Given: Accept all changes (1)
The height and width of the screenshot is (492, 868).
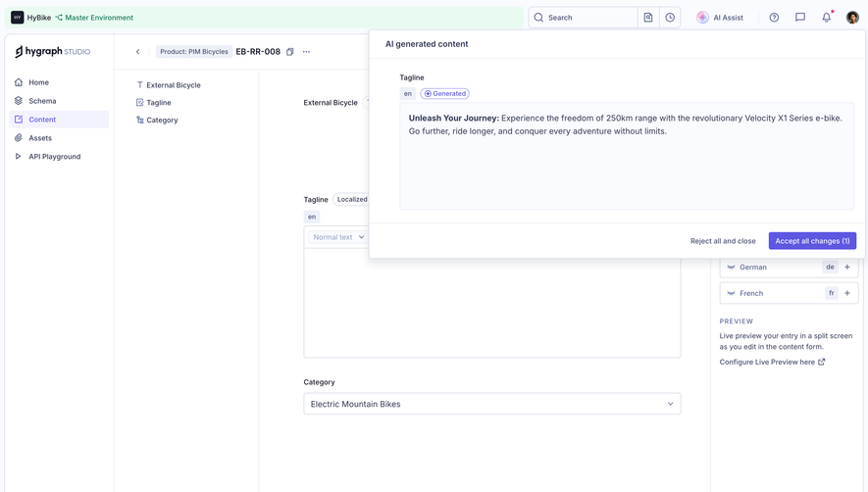Looking at the screenshot, I should pyautogui.click(x=812, y=241).
